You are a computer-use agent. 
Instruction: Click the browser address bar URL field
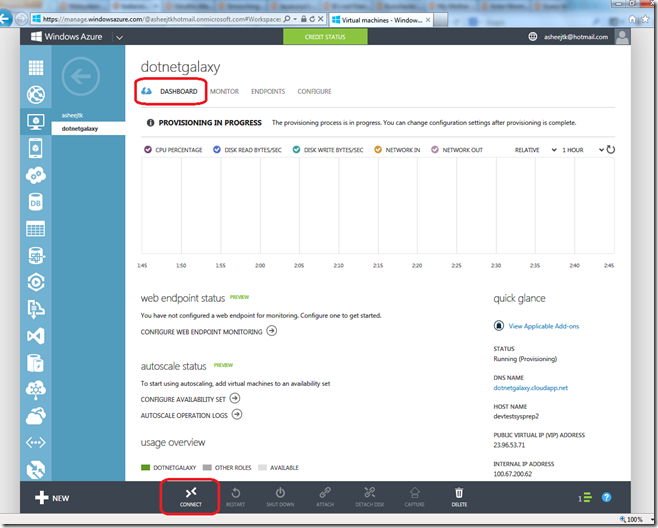161,19
